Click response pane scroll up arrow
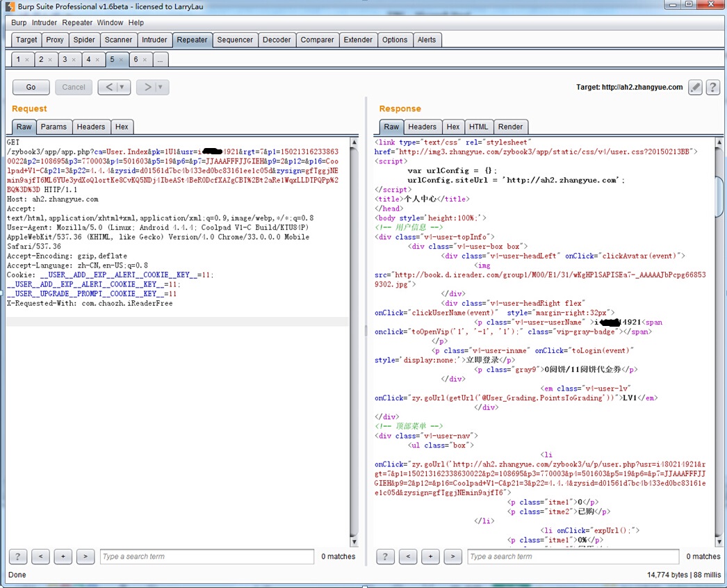Image resolution: width=727 pixels, height=588 pixels. [719, 142]
